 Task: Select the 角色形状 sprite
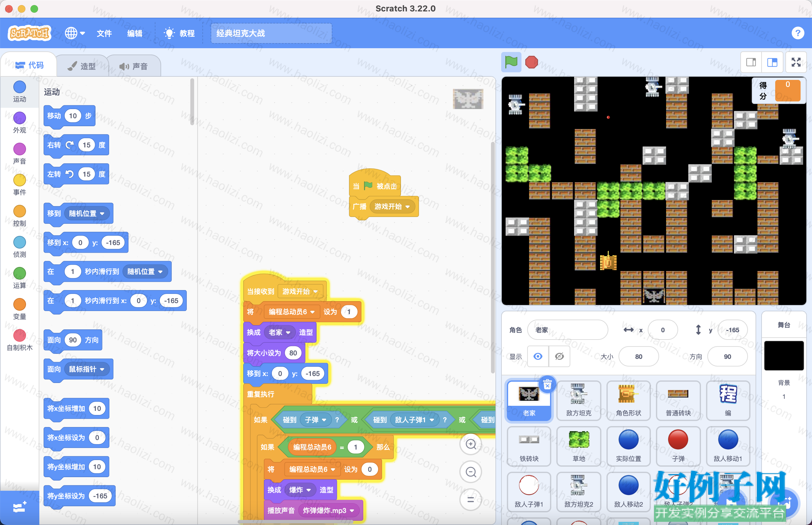click(628, 400)
